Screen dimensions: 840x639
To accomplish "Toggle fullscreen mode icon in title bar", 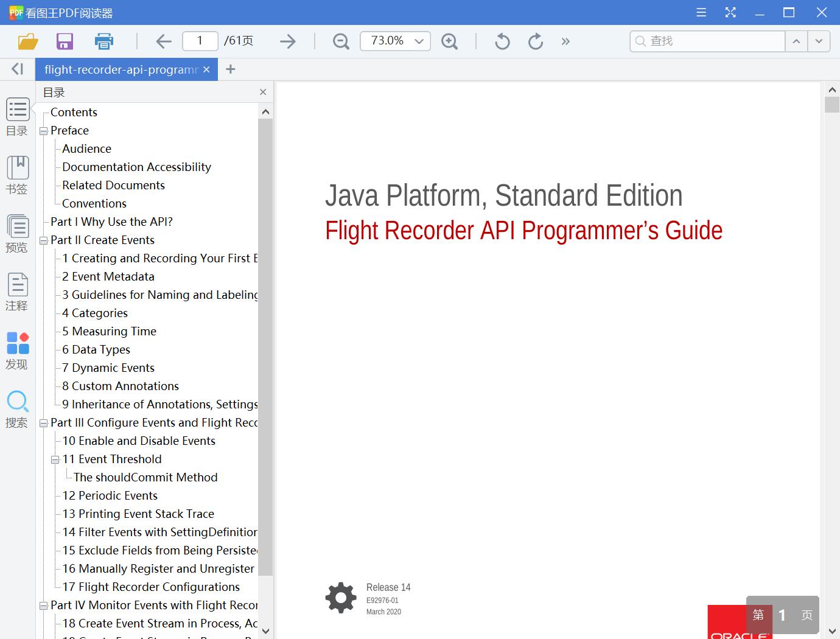I will tap(730, 12).
